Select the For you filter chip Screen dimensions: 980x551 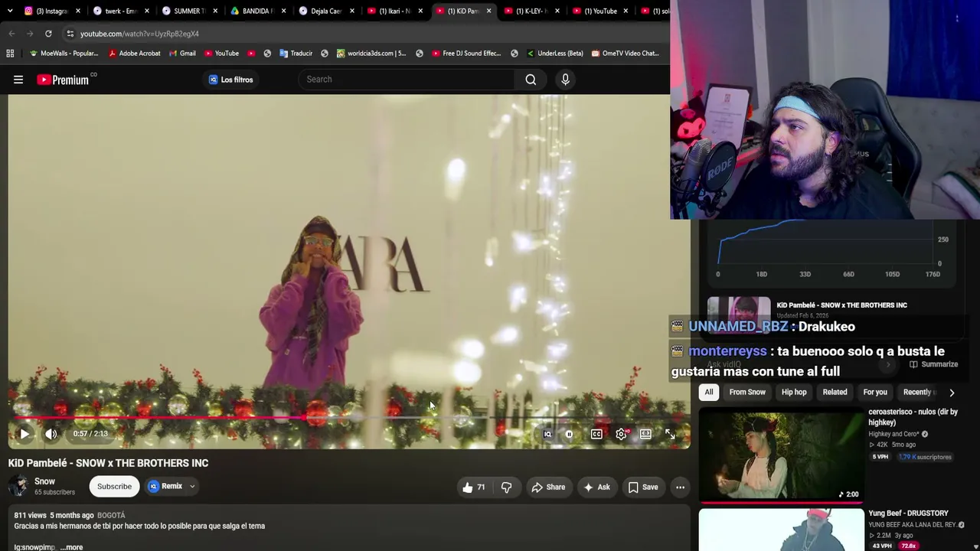coord(875,392)
